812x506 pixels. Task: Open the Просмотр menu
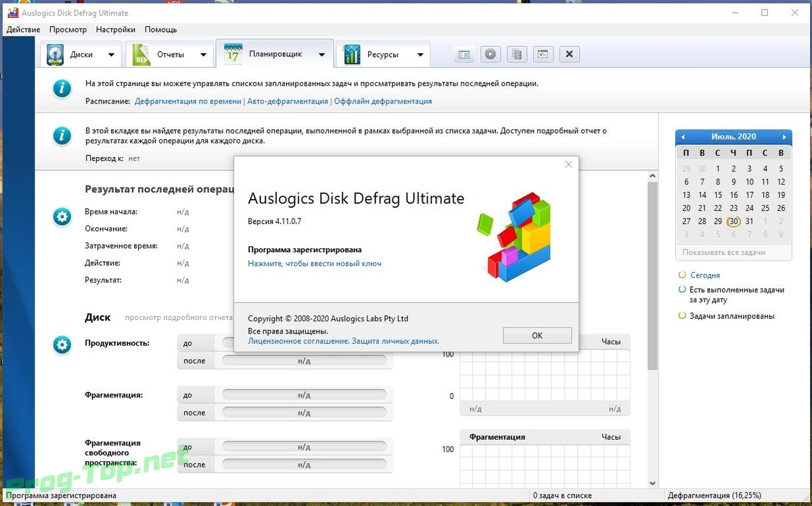tap(68, 30)
